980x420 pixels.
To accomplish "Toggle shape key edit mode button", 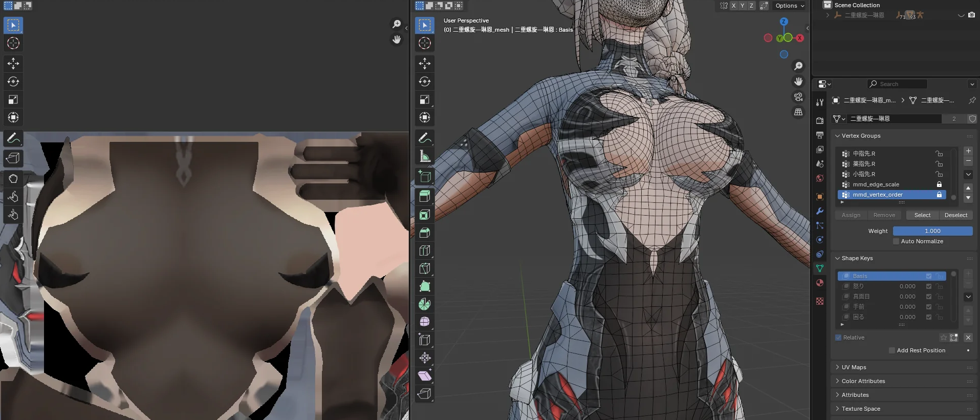I will pos(954,338).
